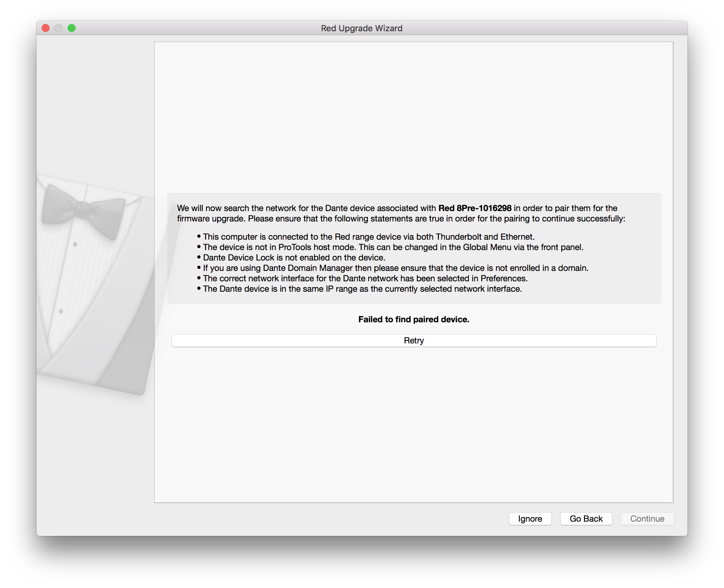724x588 pixels.
Task: Close the Red Upgrade Wizard window
Action: point(46,28)
